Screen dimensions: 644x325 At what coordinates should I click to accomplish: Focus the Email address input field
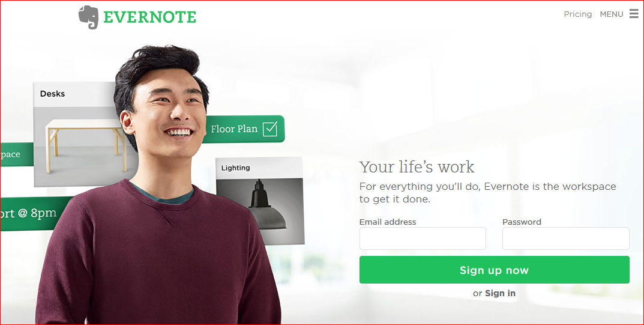pos(423,238)
